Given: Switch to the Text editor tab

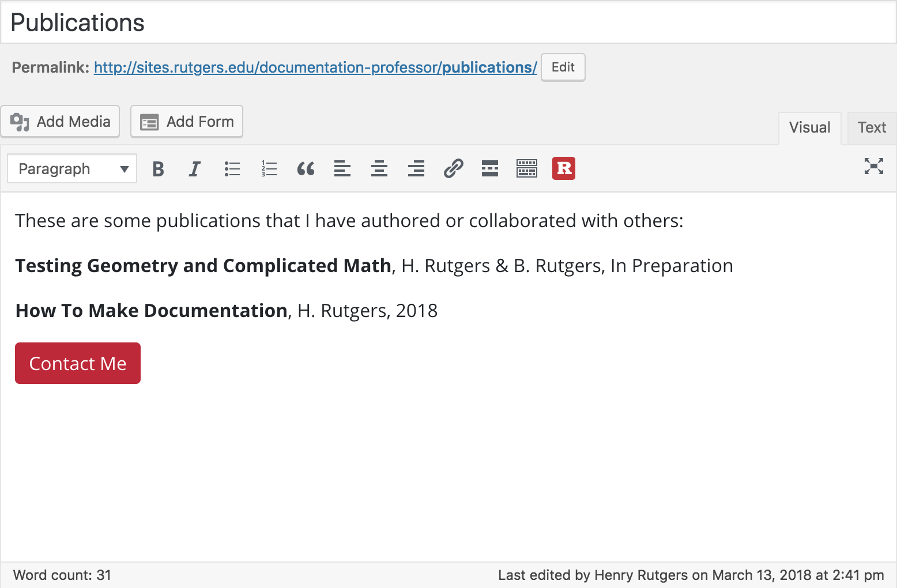Looking at the screenshot, I should pyautogui.click(x=872, y=128).
